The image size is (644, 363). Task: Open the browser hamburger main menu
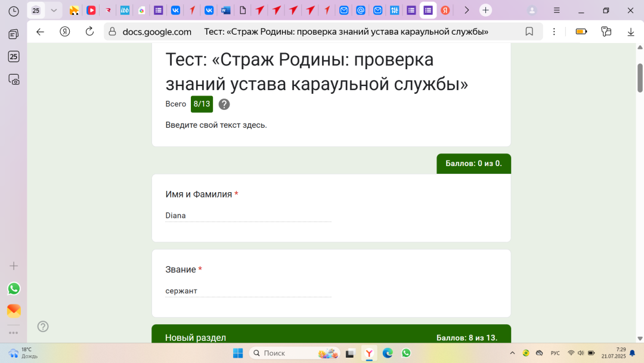[x=556, y=10]
